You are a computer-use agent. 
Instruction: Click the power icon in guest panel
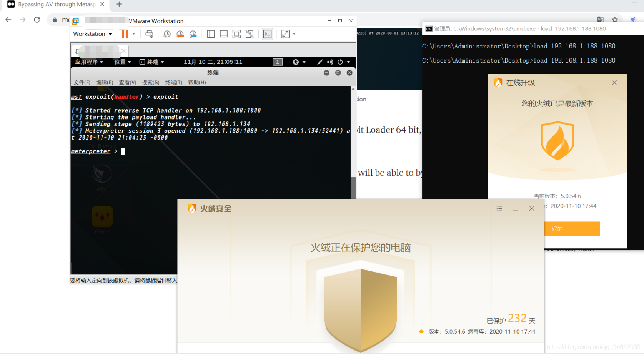coord(340,62)
